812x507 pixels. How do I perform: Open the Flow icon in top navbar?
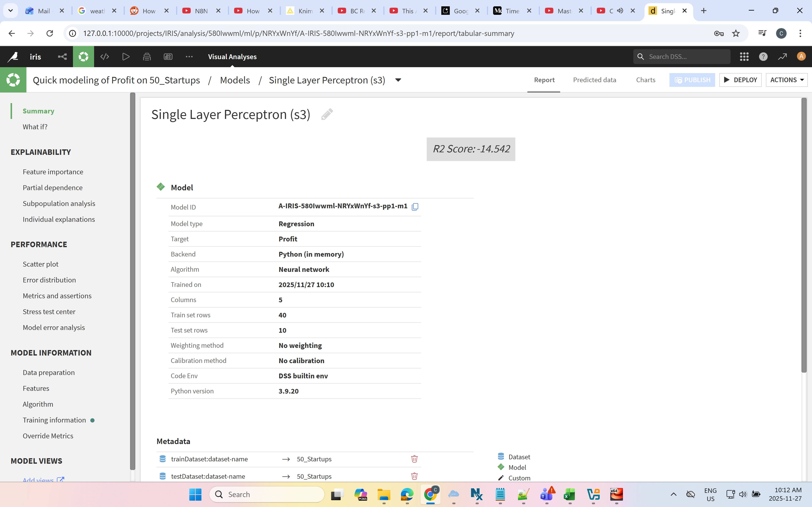(x=62, y=57)
